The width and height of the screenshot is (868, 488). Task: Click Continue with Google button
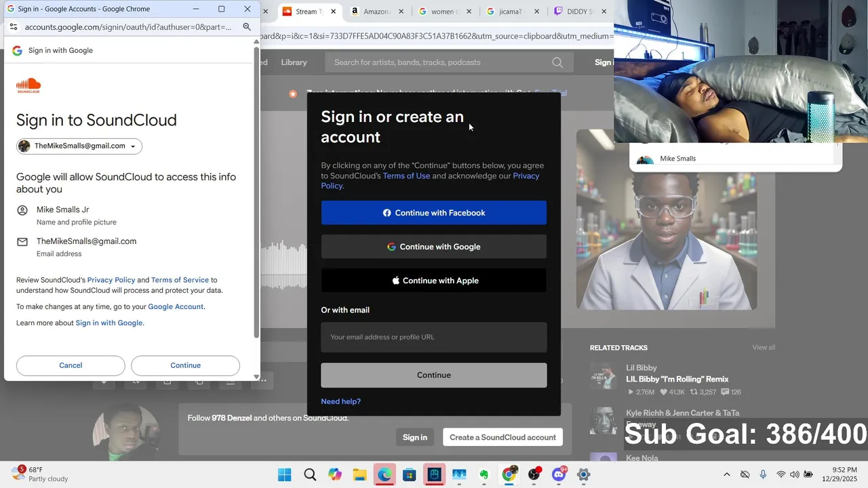pyautogui.click(x=434, y=247)
